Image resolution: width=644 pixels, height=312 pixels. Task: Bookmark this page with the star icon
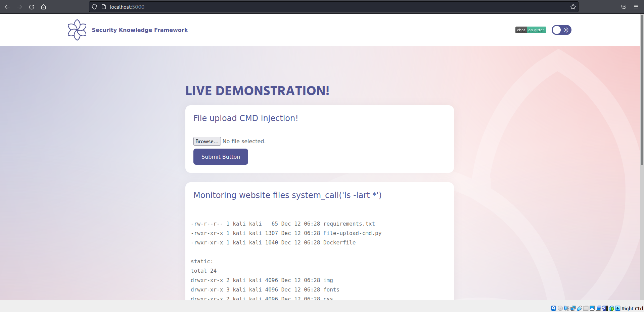click(x=573, y=7)
